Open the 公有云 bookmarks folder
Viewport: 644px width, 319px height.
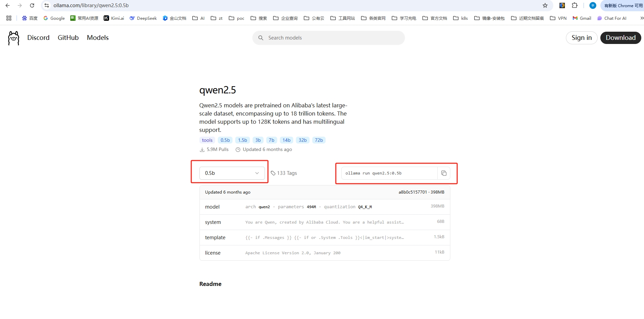click(x=314, y=18)
